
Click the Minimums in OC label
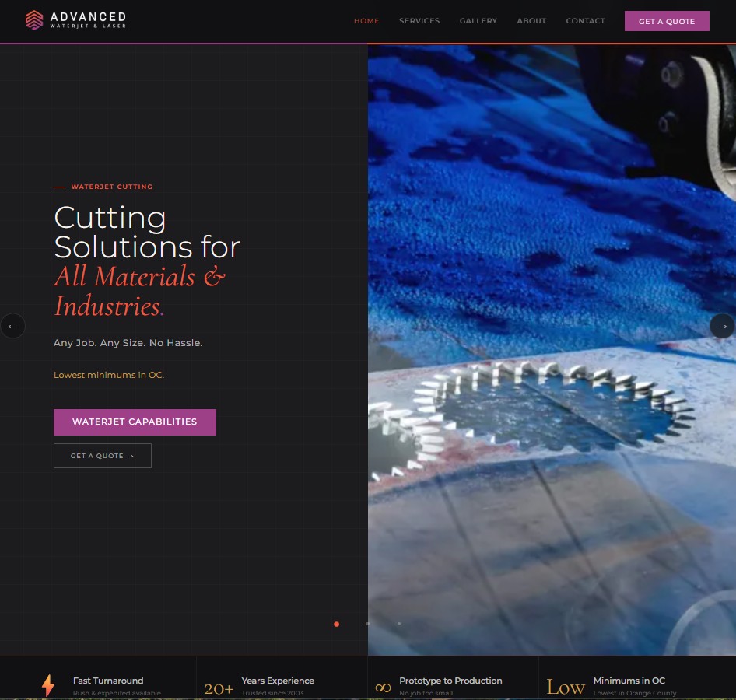[629, 681]
